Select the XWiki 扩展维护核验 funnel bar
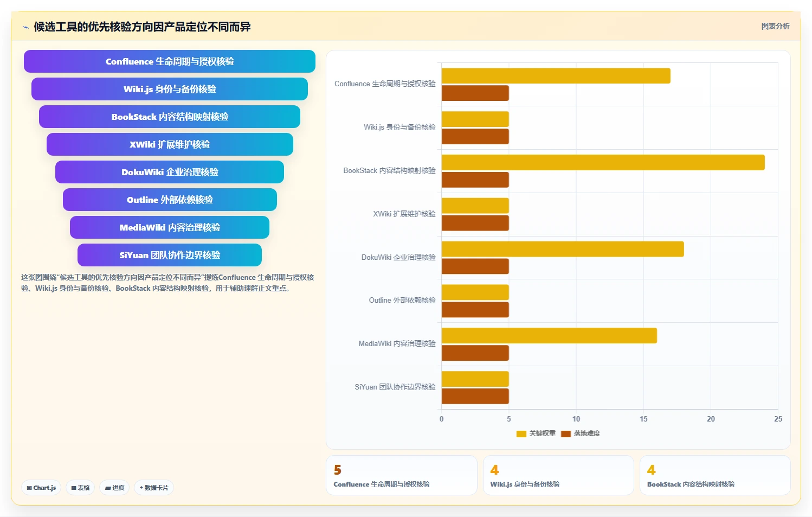 [x=170, y=144]
